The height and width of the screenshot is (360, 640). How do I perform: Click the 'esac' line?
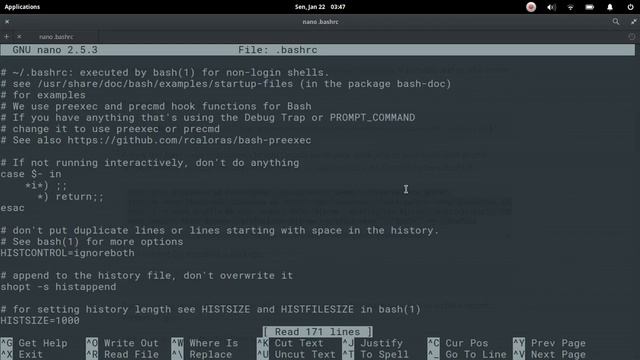tap(13, 208)
